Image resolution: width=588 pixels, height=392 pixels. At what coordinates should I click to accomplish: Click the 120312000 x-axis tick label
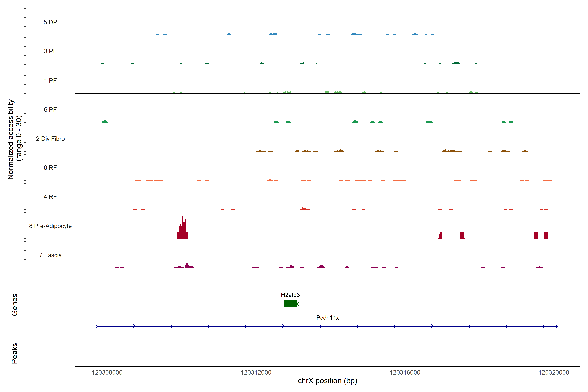[x=256, y=372]
